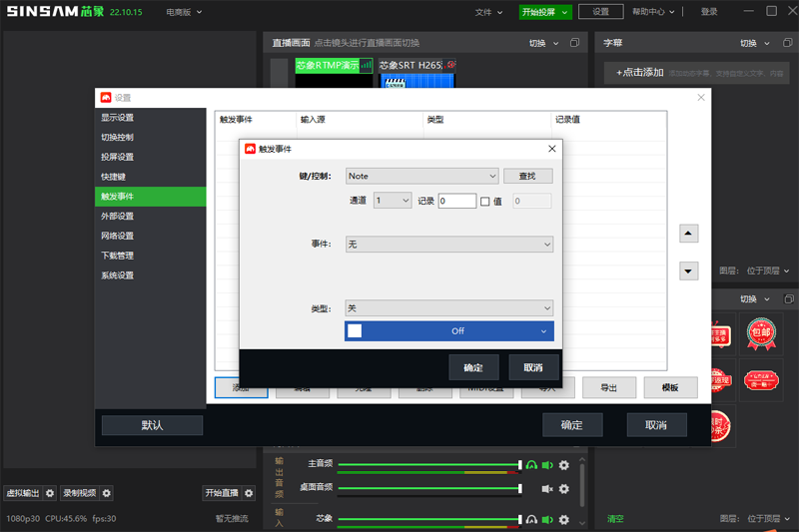Screen dimensions: 799x532
Task: Switch to 投屏设置 in the settings sidebar
Action: [151, 157]
